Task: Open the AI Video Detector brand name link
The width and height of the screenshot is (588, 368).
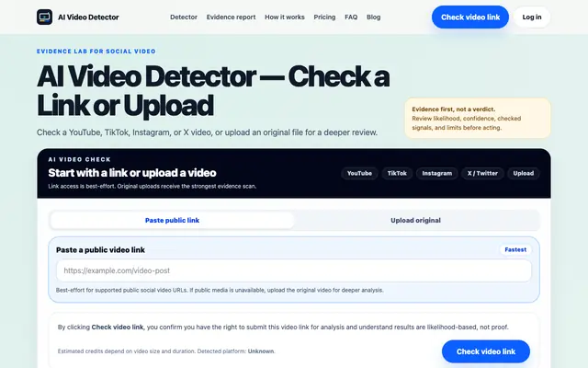Action: [x=88, y=17]
